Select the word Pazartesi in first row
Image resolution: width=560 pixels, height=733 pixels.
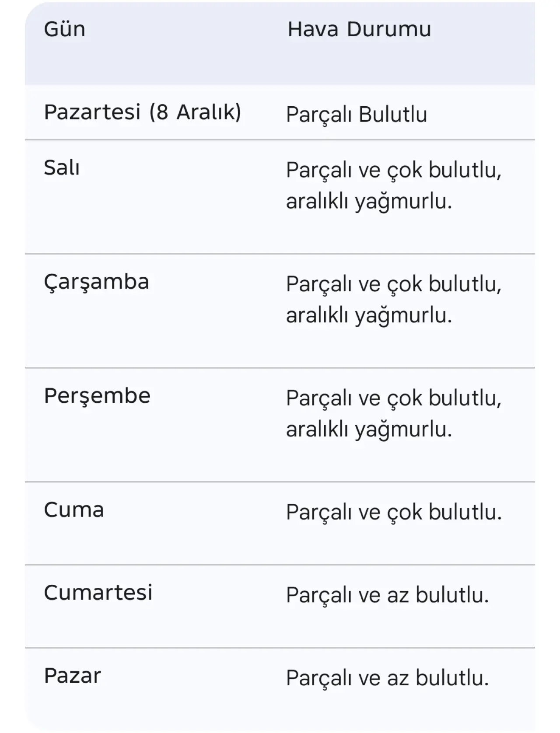[92, 112]
